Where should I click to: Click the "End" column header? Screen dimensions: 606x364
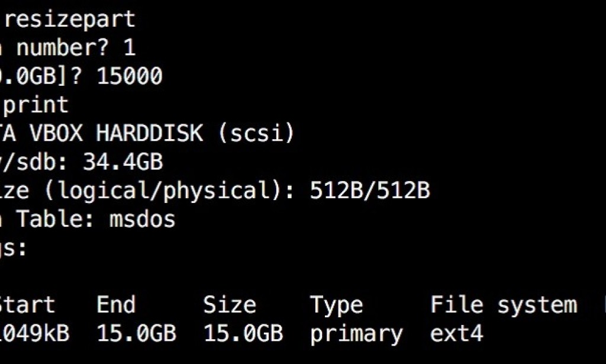click(116, 305)
